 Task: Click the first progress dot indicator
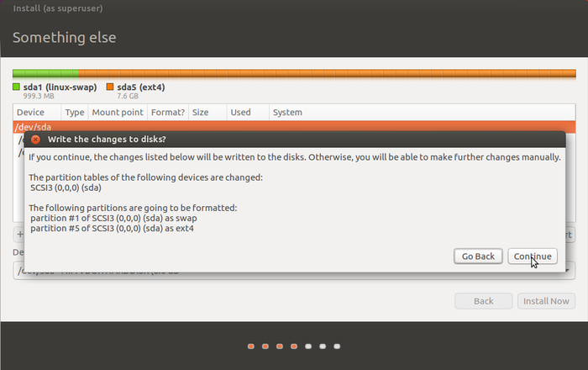pyautogui.click(x=251, y=346)
